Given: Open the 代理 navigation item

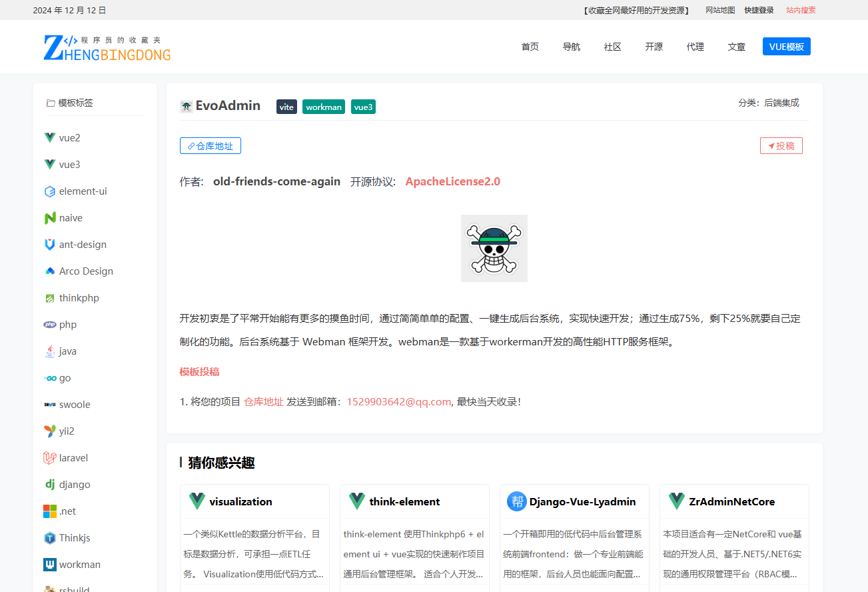Looking at the screenshot, I should pyautogui.click(x=695, y=47).
